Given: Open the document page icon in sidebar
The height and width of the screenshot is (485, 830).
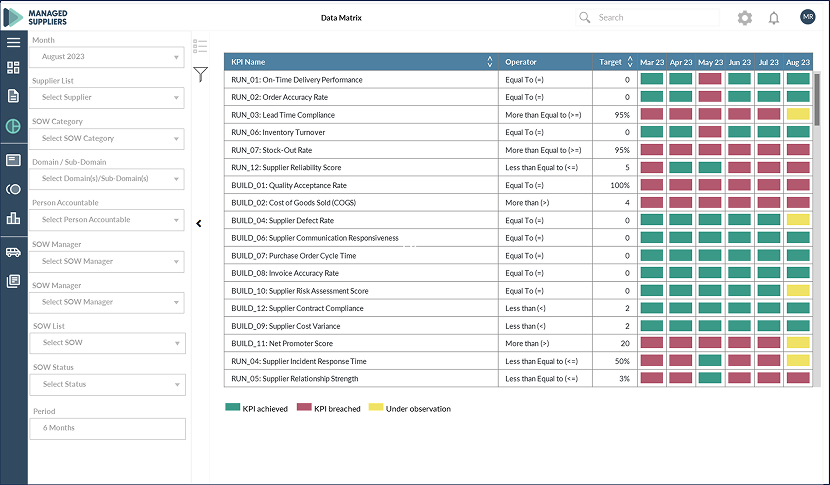Looking at the screenshot, I should point(13,96).
